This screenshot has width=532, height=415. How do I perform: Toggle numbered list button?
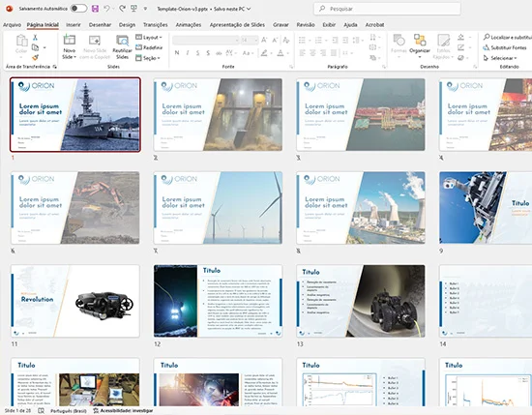318,41
